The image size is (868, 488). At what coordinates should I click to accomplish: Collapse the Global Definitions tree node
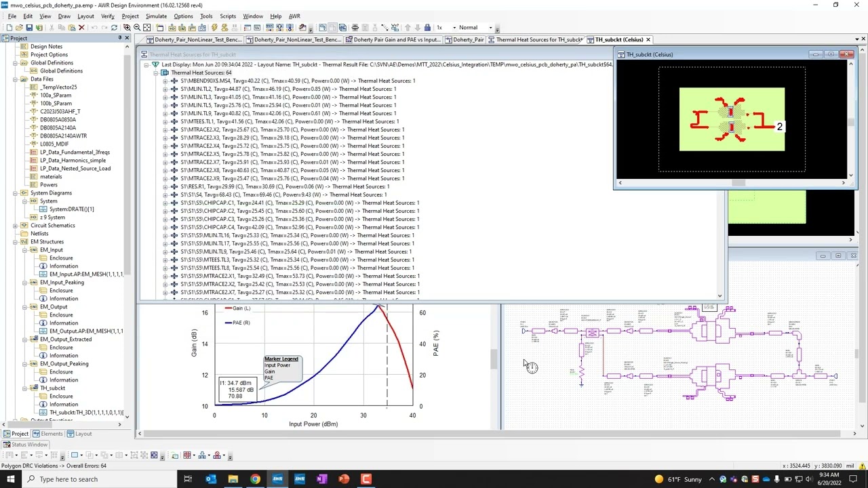point(16,63)
